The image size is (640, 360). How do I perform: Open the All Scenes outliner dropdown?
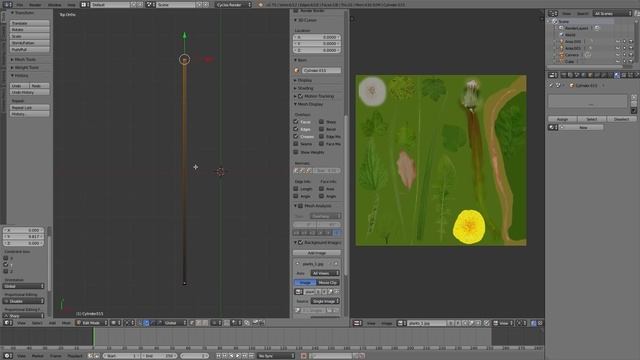tap(612, 13)
